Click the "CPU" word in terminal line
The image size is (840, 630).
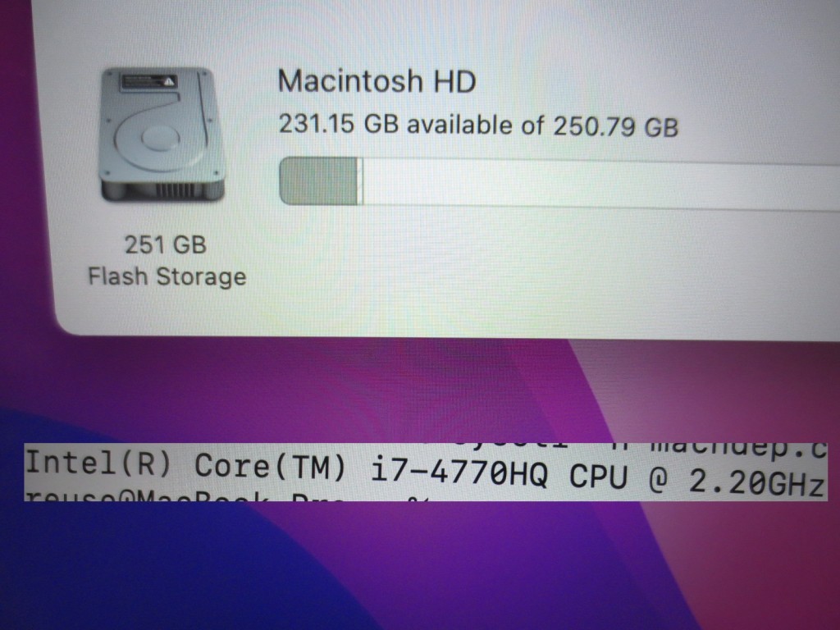click(x=598, y=476)
